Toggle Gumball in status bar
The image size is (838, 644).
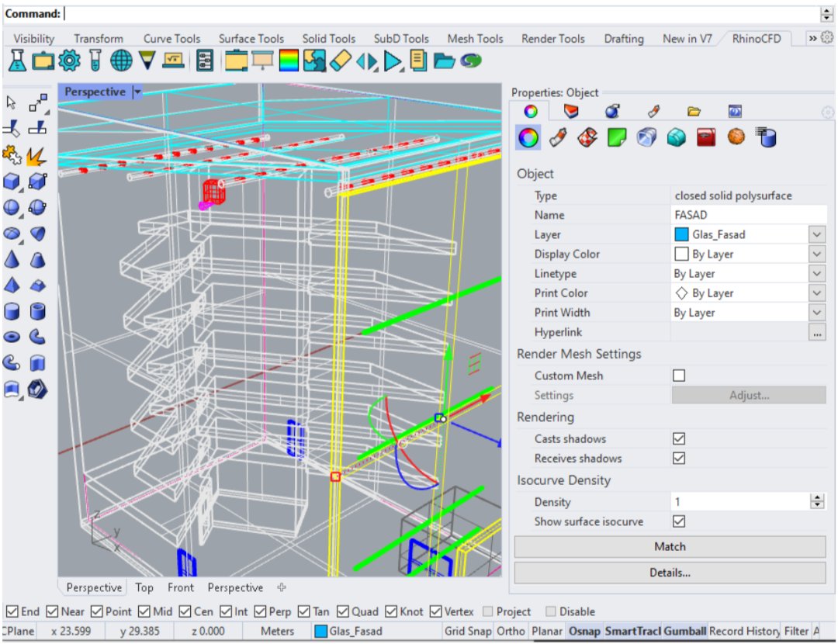point(684,631)
